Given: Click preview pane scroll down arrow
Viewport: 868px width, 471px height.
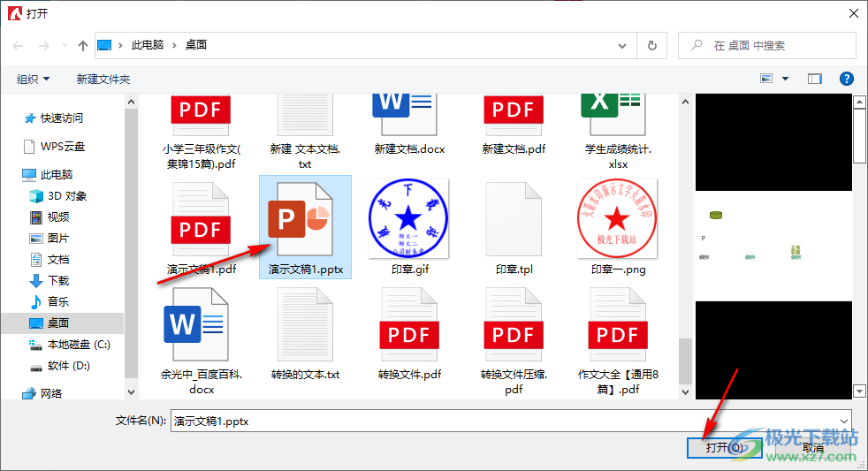Looking at the screenshot, I should tap(859, 391).
